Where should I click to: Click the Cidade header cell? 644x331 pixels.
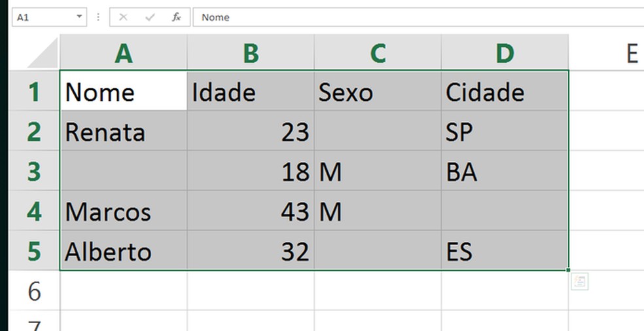click(x=505, y=92)
